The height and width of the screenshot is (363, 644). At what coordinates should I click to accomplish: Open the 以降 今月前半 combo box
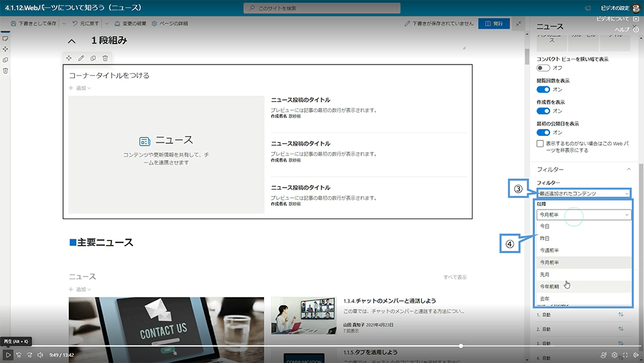[583, 215]
